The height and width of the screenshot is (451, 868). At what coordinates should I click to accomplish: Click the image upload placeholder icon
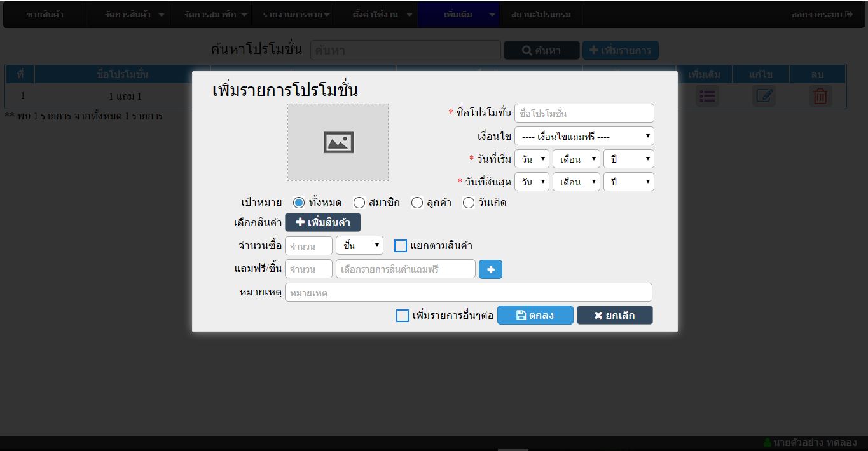click(338, 142)
